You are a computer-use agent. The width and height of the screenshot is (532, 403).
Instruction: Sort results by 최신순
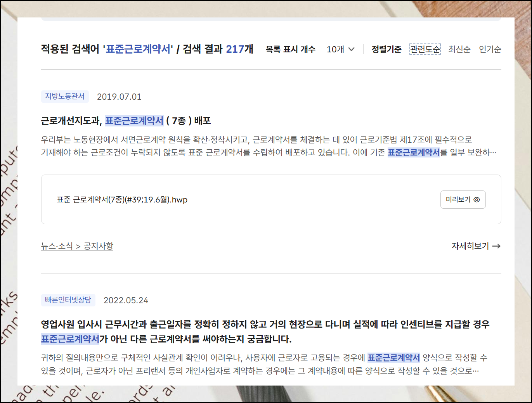[x=459, y=49]
